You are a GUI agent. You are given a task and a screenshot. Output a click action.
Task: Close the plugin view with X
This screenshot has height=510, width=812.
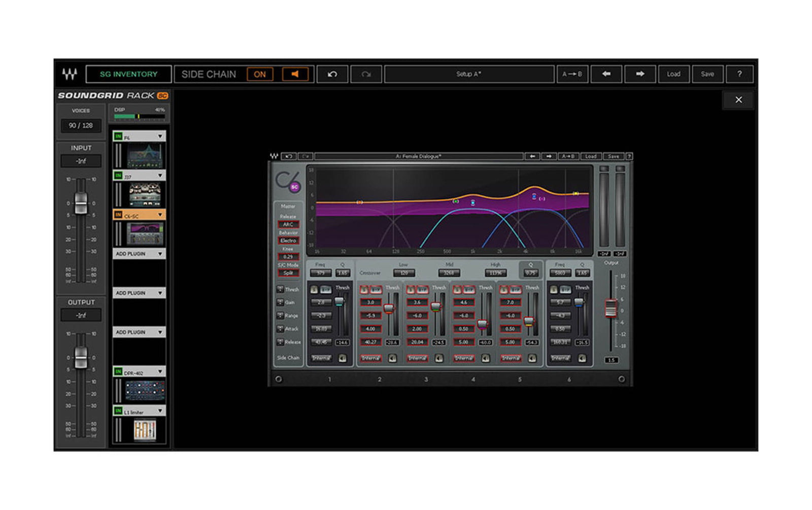click(x=738, y=100)
